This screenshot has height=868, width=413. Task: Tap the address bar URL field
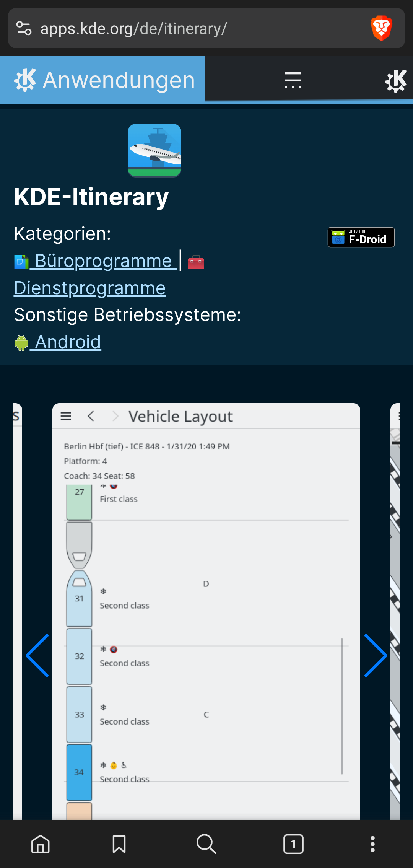(x=191, y=28)
